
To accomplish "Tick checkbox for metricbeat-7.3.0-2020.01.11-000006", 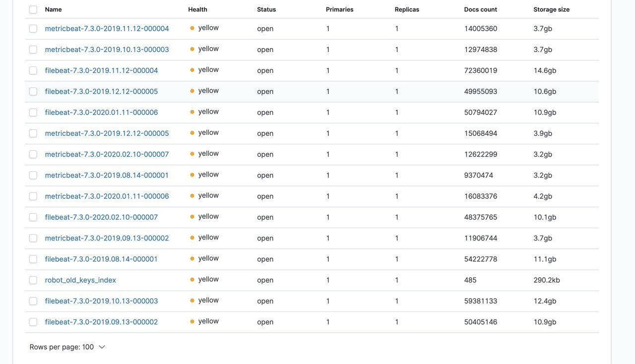I will click(33, 196).
